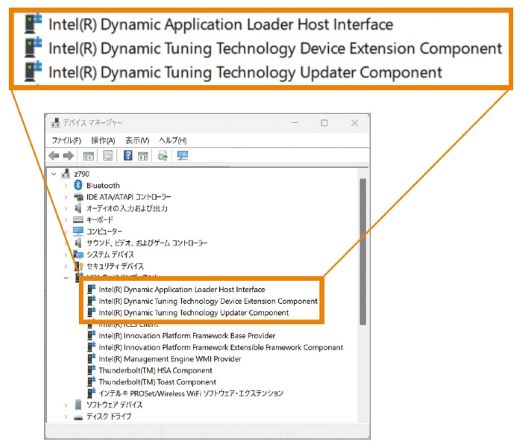Click the Scan for hardware changes monitor icon

tap(182, 155)
